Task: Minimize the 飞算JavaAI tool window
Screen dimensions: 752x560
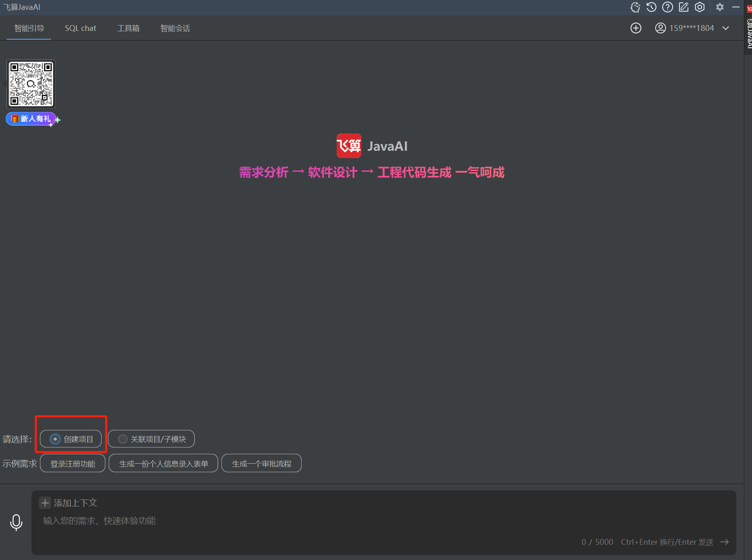Action: [x=736, y=7]
